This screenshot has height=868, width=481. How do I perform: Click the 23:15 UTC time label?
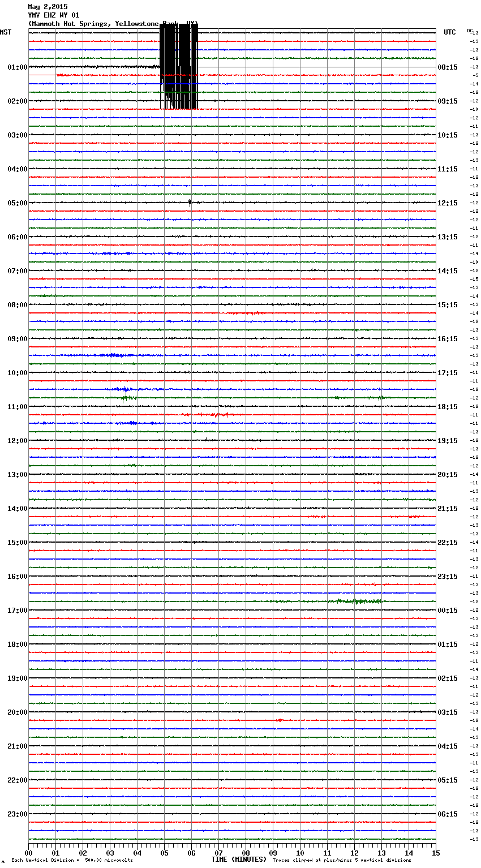448,577
